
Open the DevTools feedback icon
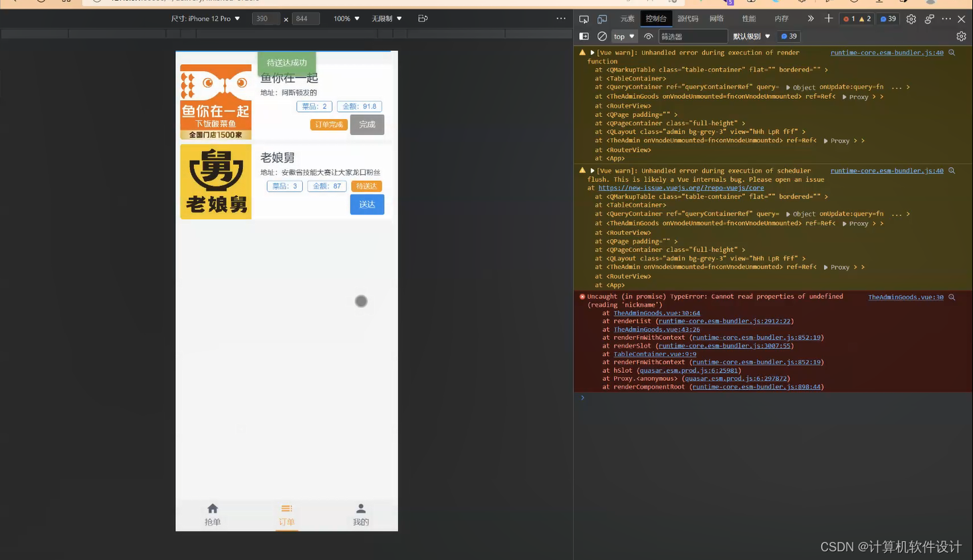(930, 19)
